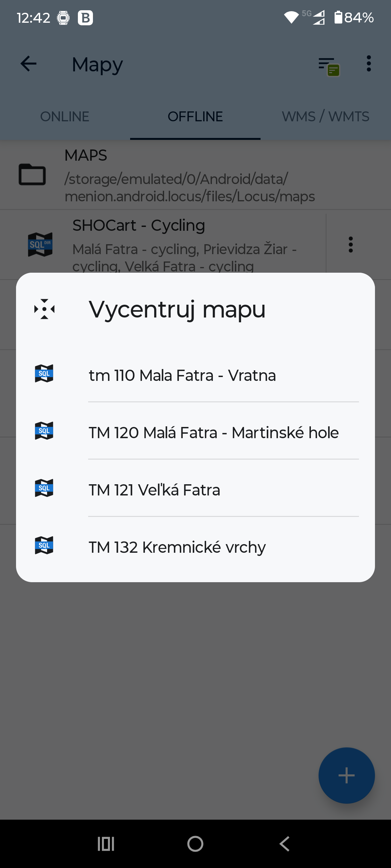Tap SQL icon beside tm 110 Mala Fatra

coord(44,373)
